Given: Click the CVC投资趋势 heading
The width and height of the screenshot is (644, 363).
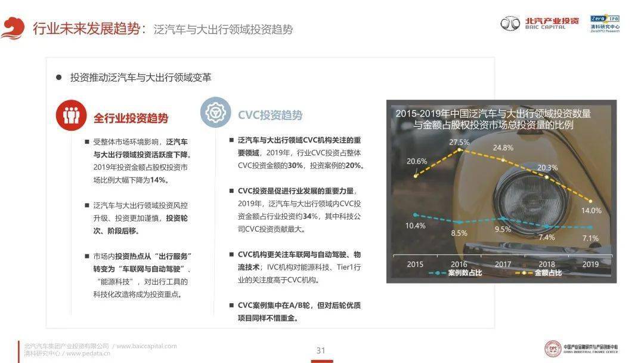Looking at the screenshot, I should (270, 115).
